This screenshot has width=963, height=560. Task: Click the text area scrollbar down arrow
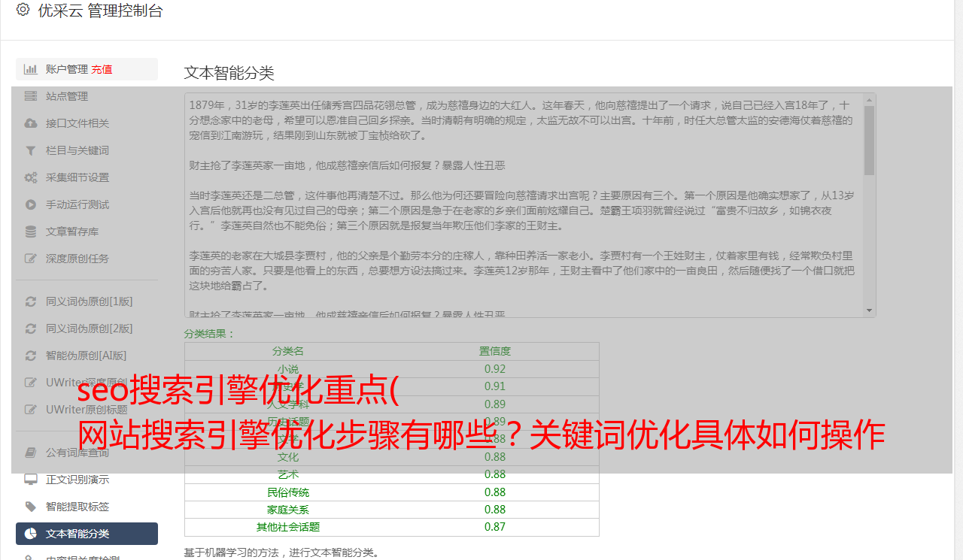[870, 310]
